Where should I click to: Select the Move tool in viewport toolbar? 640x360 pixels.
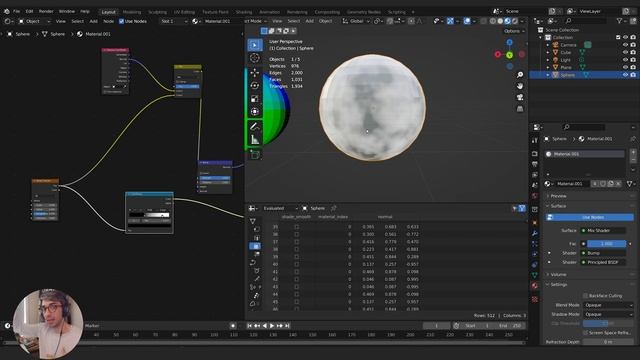coord(255,73)
